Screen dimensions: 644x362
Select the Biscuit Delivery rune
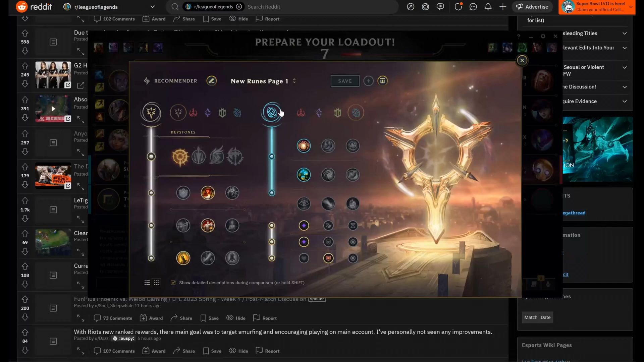[353, 175]
